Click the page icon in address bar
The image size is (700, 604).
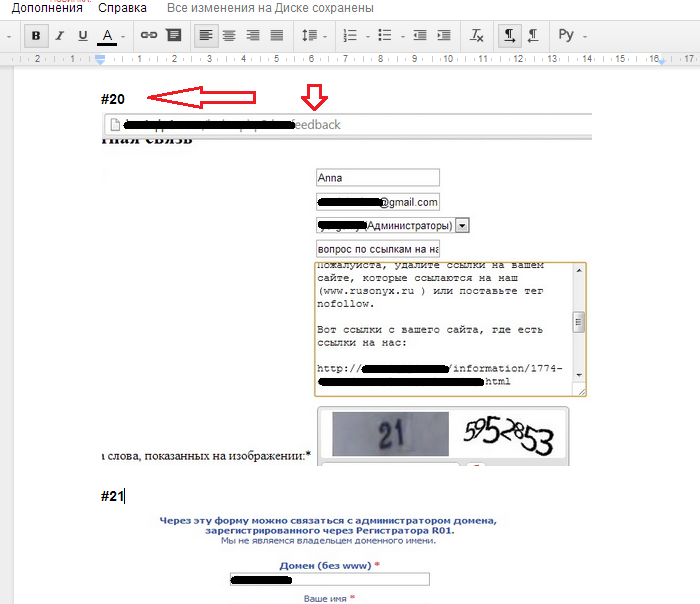pos(115,125)
